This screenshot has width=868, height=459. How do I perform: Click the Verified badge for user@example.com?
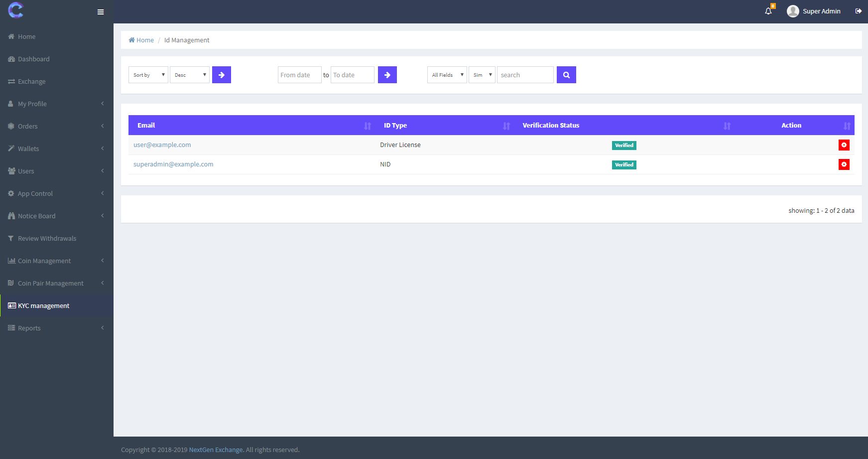coord(624,146)
